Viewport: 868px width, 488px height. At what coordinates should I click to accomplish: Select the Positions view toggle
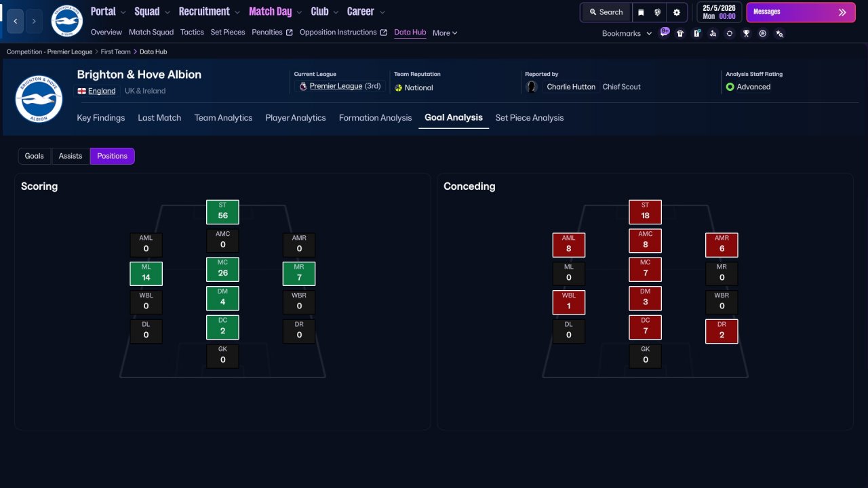point(113,156)
